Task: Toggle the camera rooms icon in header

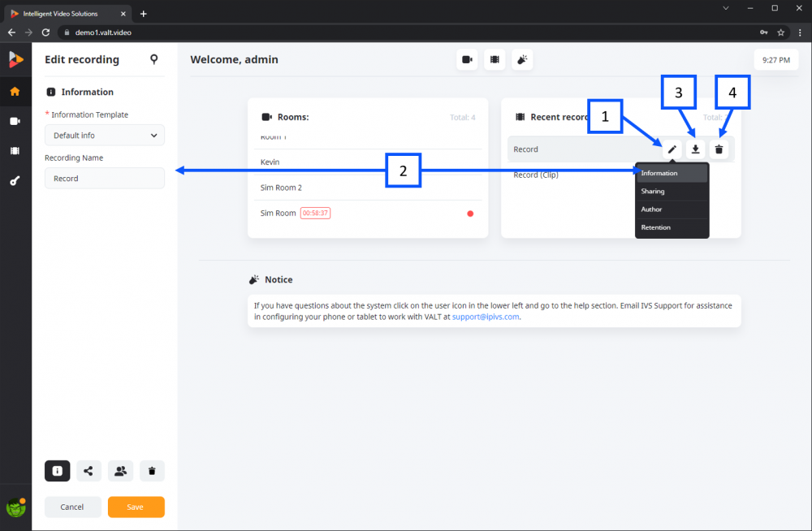Action: click(467, 59)
